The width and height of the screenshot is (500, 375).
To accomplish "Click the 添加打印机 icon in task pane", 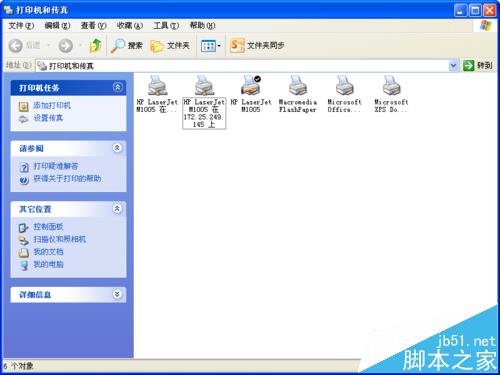I will (x=24, y=107).
